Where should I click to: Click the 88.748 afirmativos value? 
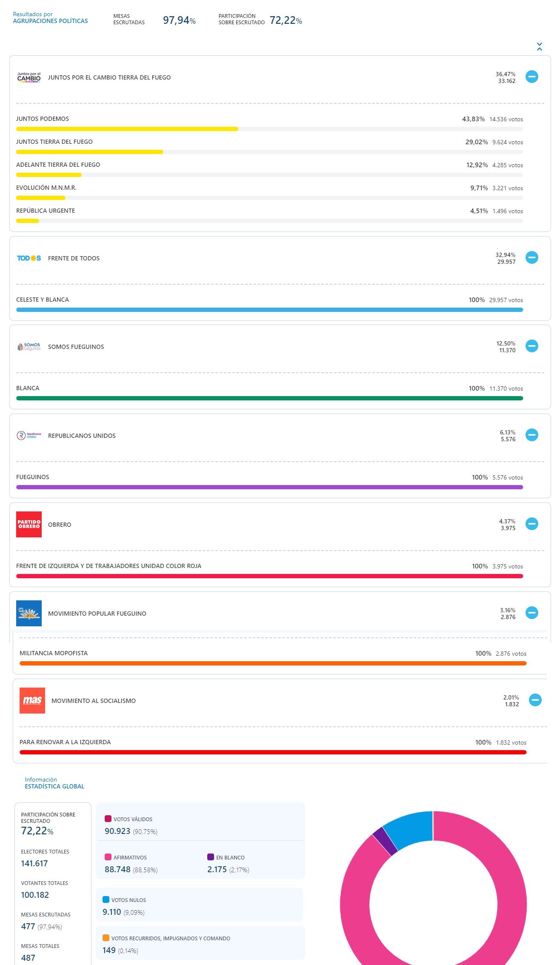pos(117,869)
